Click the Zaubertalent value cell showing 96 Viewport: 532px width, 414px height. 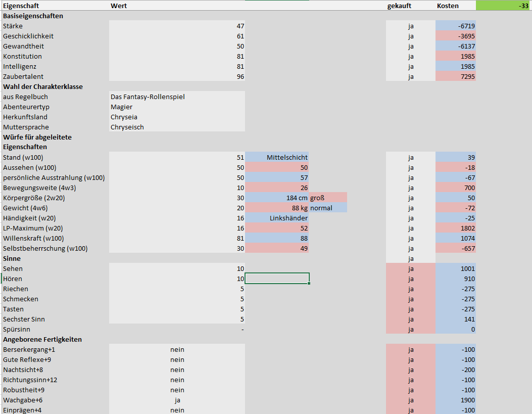pyautogui.click(x=177, y=76)
